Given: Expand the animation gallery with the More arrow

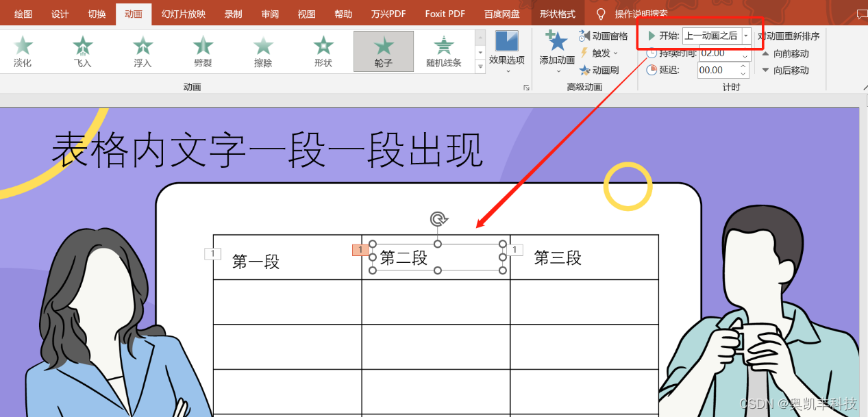Looking at the screenshot, I should pyautogui.click(x=480, y=67).
